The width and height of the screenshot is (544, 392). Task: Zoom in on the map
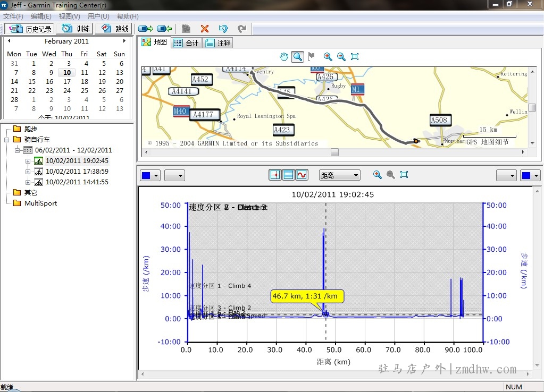point(328,56)
